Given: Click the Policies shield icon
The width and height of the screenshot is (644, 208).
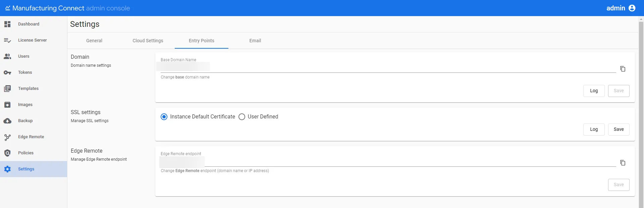Looking at the screenshot, I should 7,153.
